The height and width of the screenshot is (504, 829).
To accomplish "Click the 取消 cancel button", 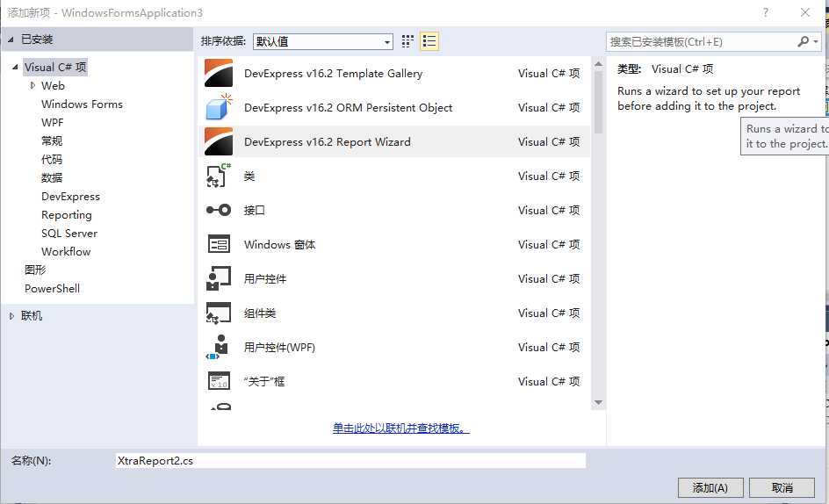I will click(782, 487).
